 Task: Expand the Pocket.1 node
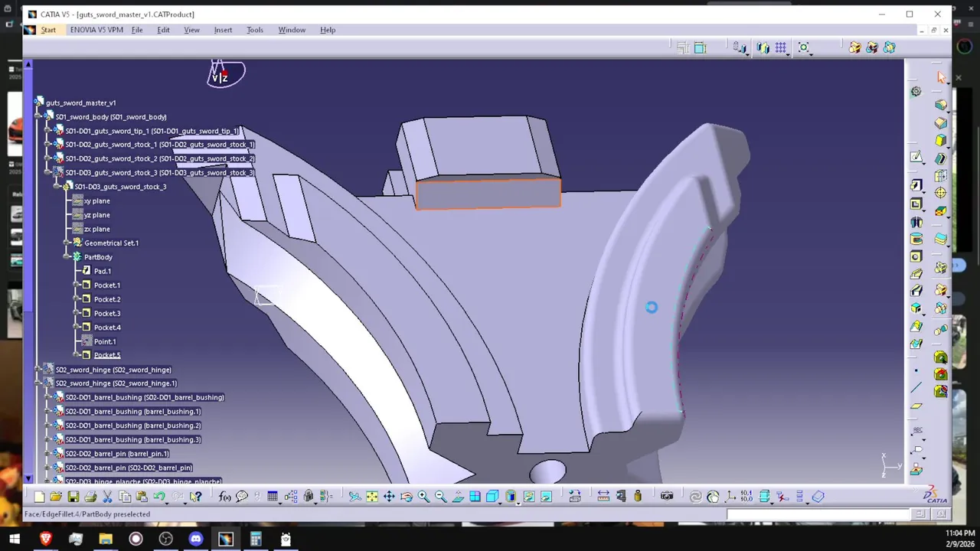77,285
